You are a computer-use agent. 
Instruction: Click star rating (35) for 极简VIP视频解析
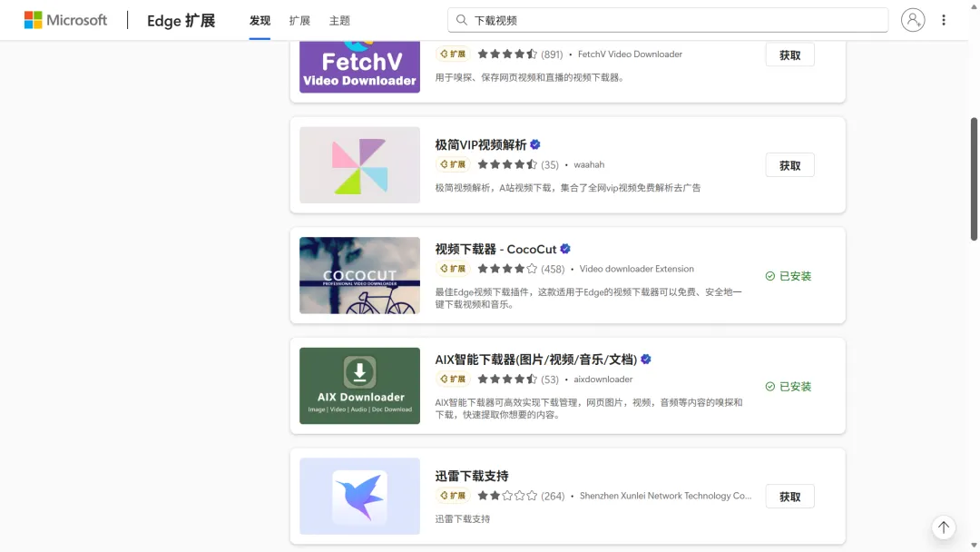[517, 164]
